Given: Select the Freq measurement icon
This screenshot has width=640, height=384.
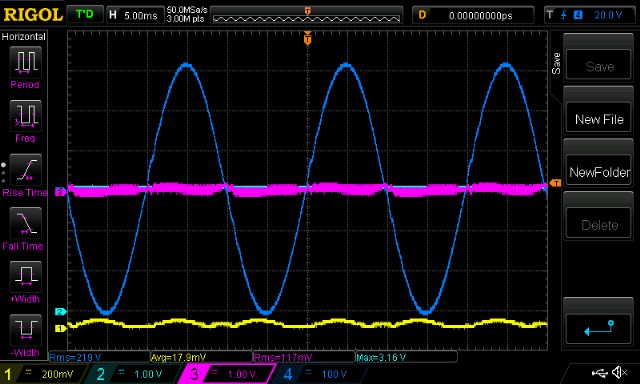Looking at the screenshot, I should [25, 116].
